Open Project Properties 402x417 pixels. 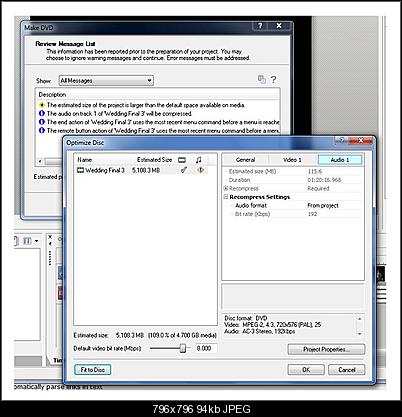[326, 349]
